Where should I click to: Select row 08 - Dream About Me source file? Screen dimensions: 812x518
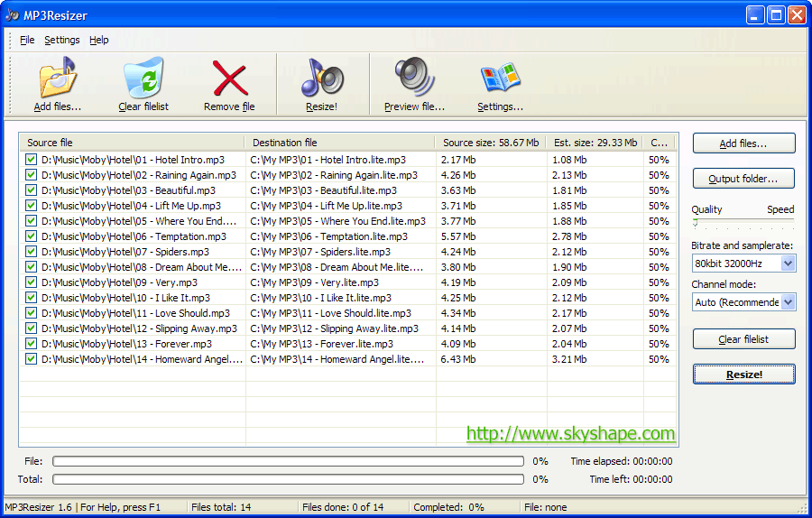142,267
